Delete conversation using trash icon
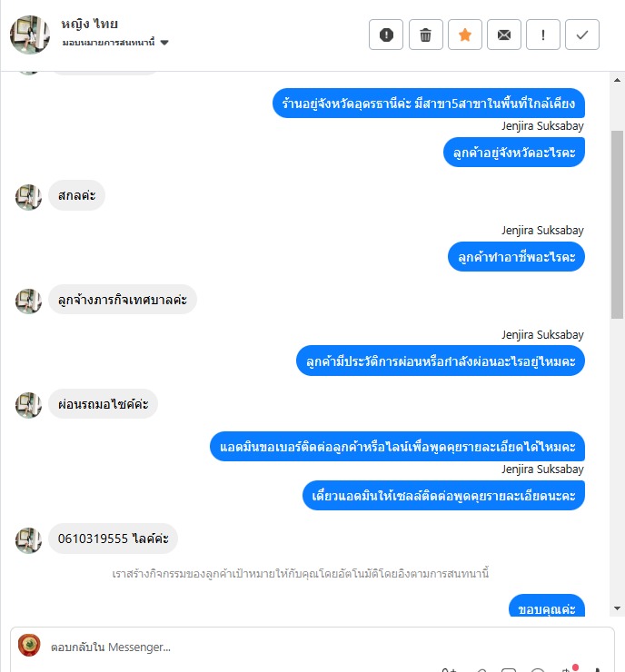Screen dimensions: 625x672 [426, 35]
